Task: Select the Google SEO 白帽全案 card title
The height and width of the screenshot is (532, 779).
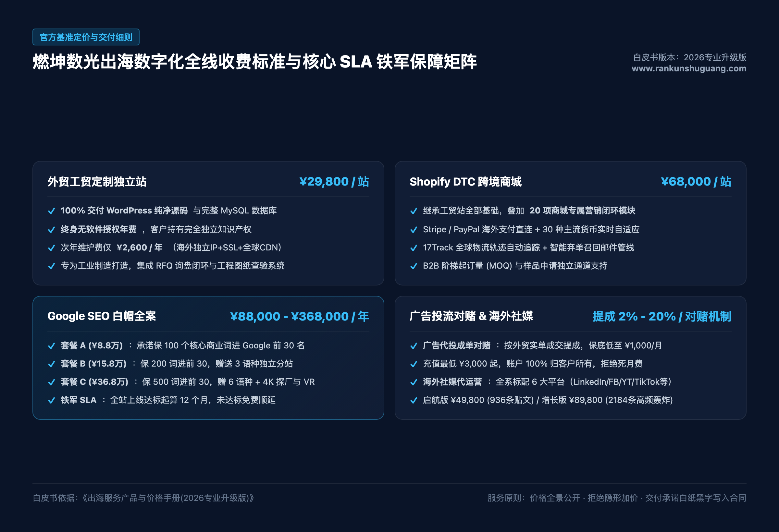Action: click(x=102, y=316)
